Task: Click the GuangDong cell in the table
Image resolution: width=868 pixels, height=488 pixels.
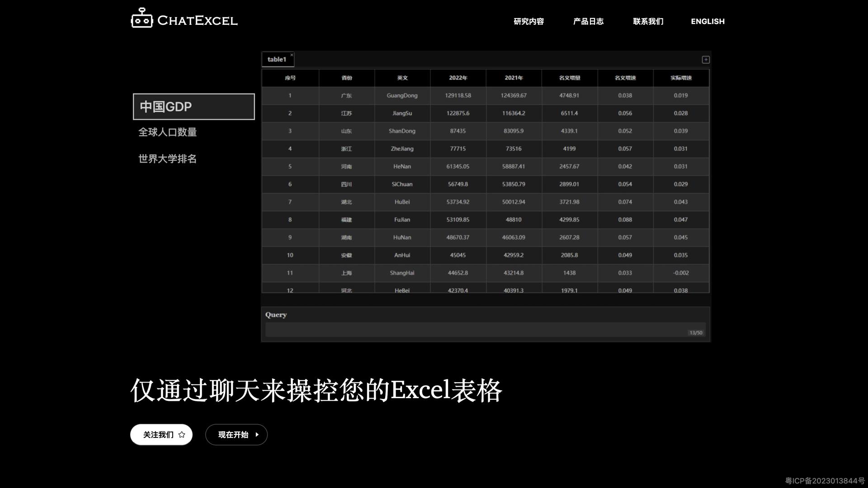Action: [402, 95]
